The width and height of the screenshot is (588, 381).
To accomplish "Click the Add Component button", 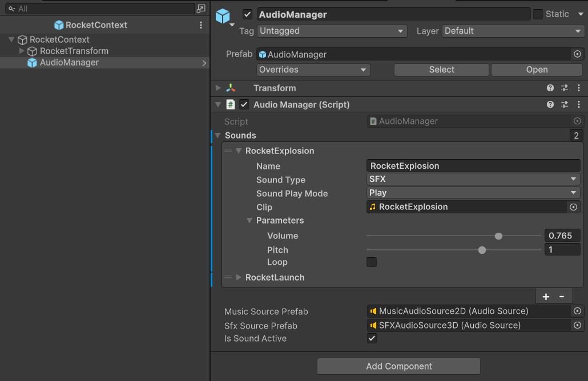I will point(398,366).
